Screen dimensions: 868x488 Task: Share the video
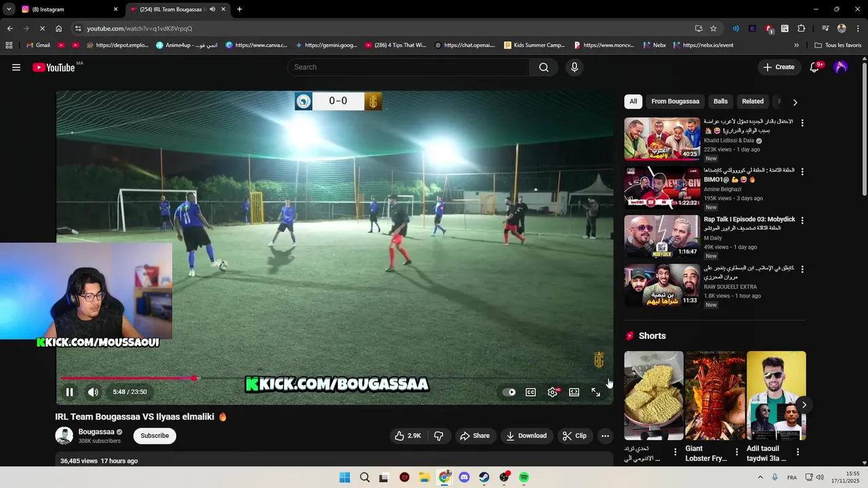click(475, 436)
